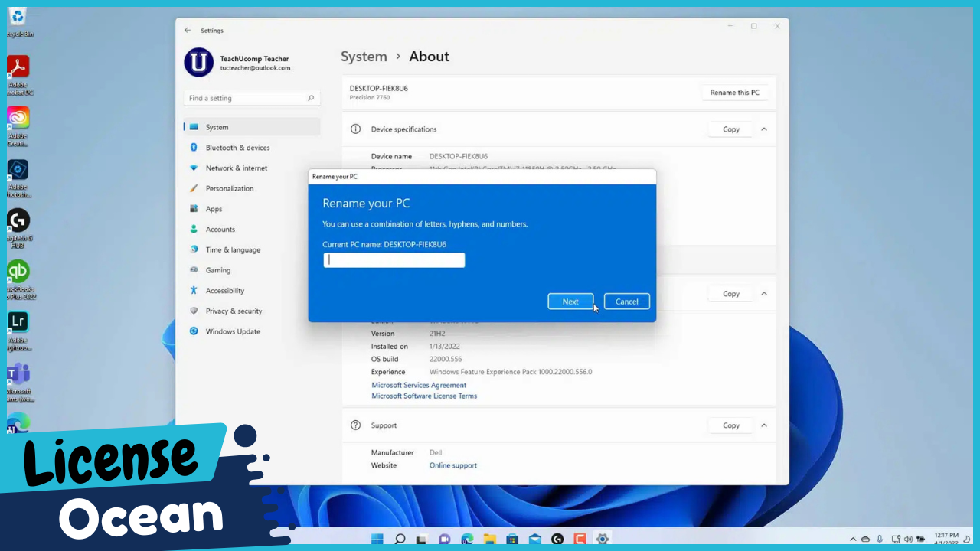Click the back arrow in Settings
Screen dimensions: 980x551
[187, 30]
